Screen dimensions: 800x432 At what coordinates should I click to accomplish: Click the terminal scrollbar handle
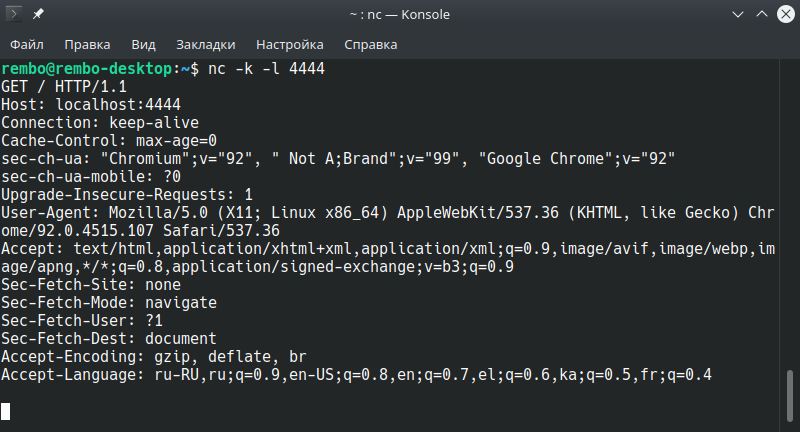point(790,397)
